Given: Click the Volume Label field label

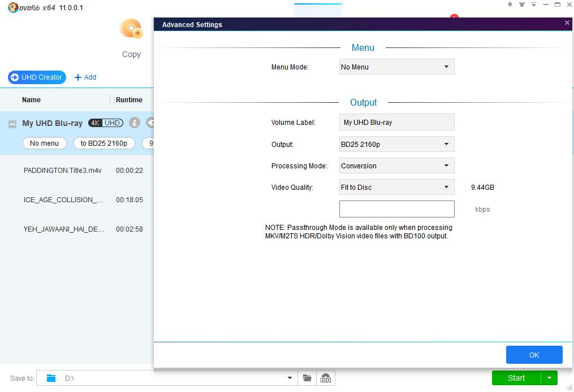Looking at the screenshot, I should [x=294, y=123].
